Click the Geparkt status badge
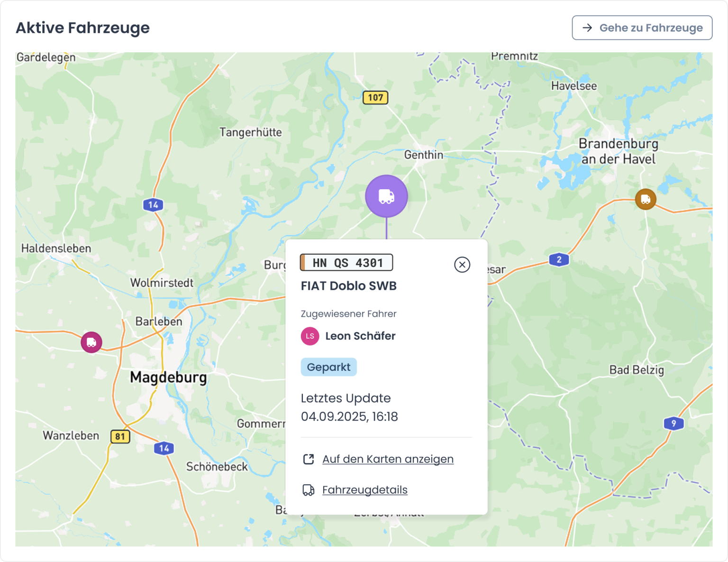Image resolution: width=728 pixels, height=562 pixels. 328,367
